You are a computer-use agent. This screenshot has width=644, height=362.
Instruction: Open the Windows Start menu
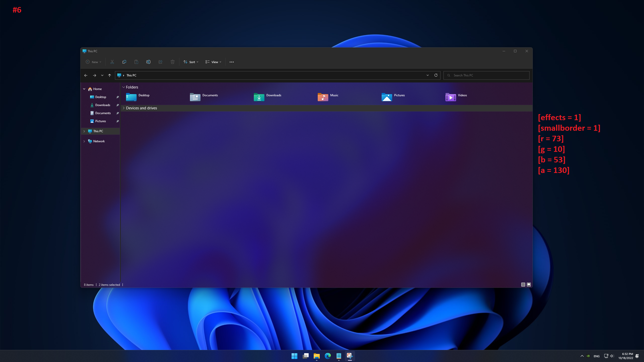(294, 356)
